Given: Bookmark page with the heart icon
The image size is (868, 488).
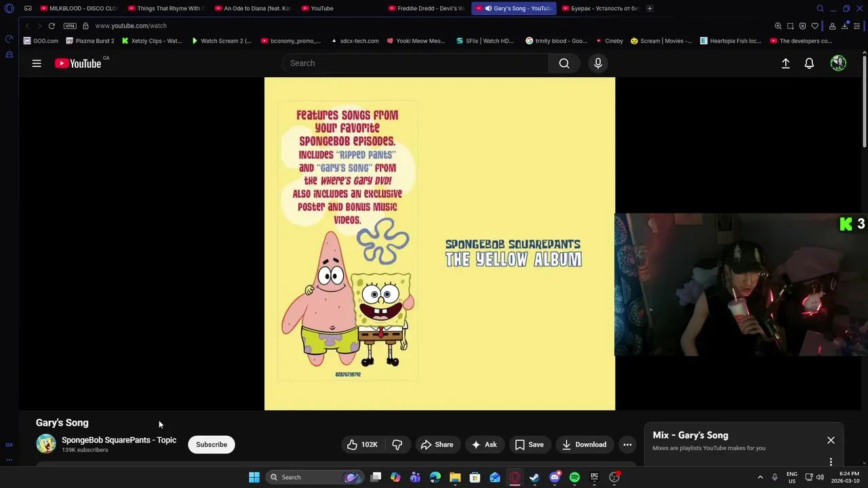Looking at the screenshot, I should point(814,26).
